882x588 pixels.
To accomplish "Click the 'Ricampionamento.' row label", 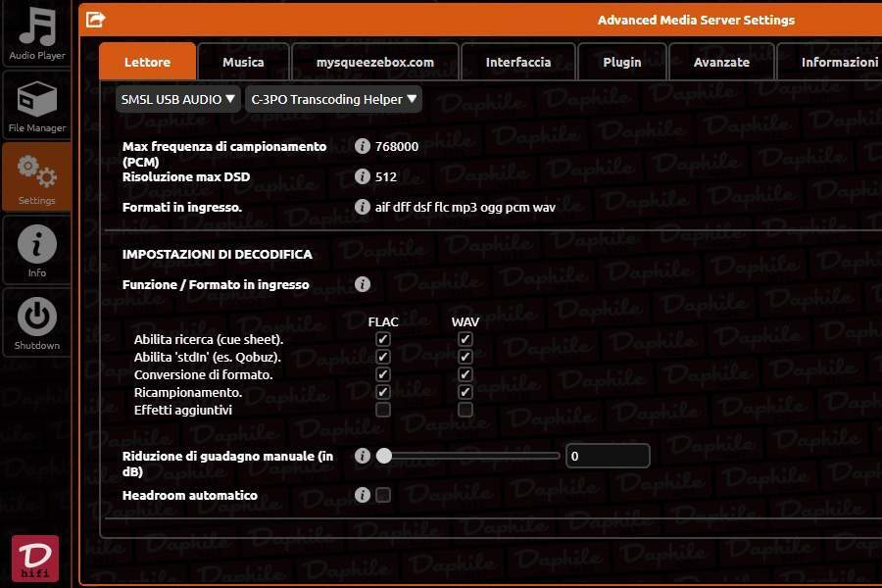I will [x=188, y=392].
